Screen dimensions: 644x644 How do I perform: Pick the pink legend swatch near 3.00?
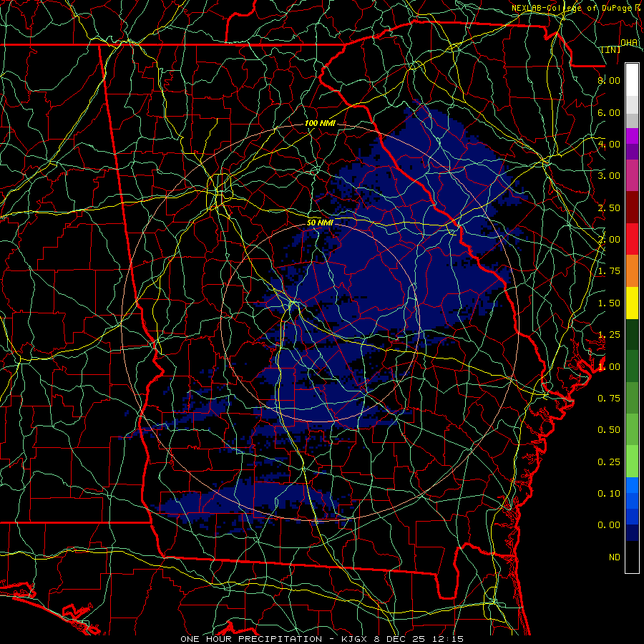click(632, 175)
